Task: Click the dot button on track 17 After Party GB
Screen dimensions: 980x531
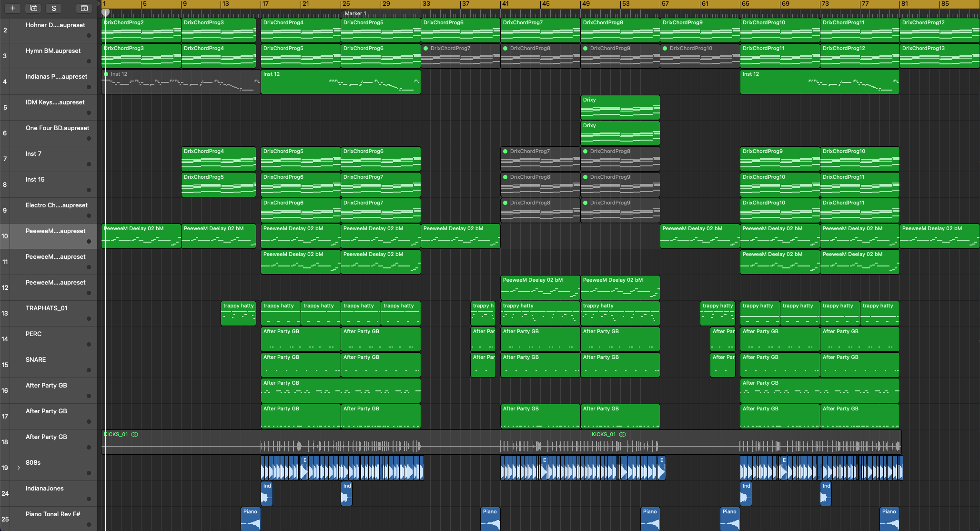Action: click(89, 422)
